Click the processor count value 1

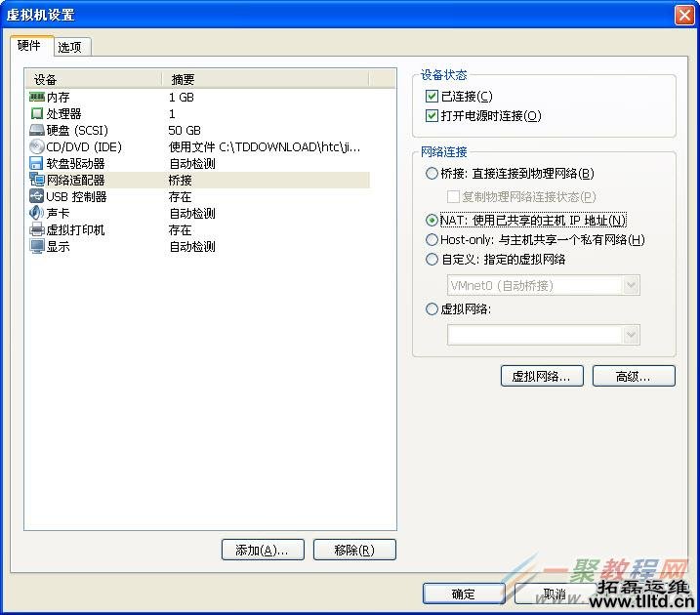click(x=172, y=113)
